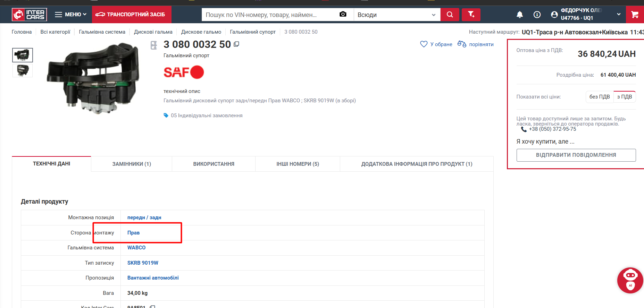Switch prices to без ПДВ
This screenshot has width=644, height=308.
coord(599,97)
